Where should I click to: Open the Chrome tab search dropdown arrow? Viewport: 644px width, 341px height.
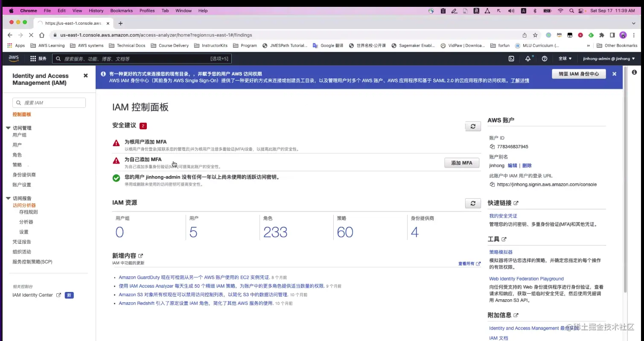(x=633, y=23)
